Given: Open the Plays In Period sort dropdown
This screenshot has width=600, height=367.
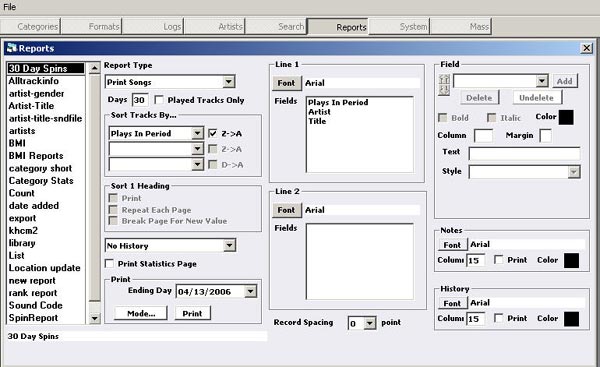Looking at the screenshot, I should click(x=197, y=133).
